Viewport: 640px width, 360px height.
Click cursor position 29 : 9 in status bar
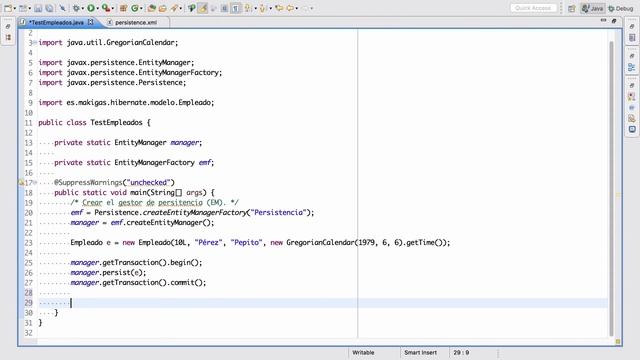(461, 352)
